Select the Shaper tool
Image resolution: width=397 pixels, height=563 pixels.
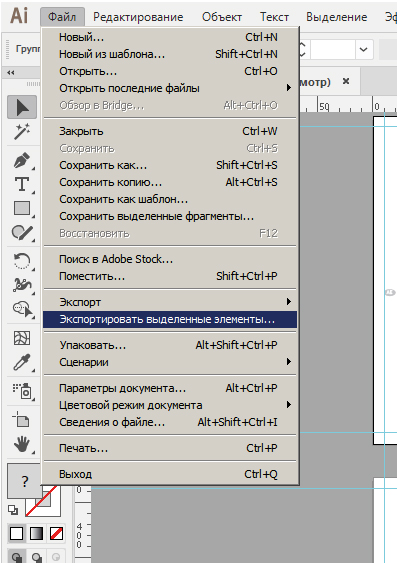(22, 233)
